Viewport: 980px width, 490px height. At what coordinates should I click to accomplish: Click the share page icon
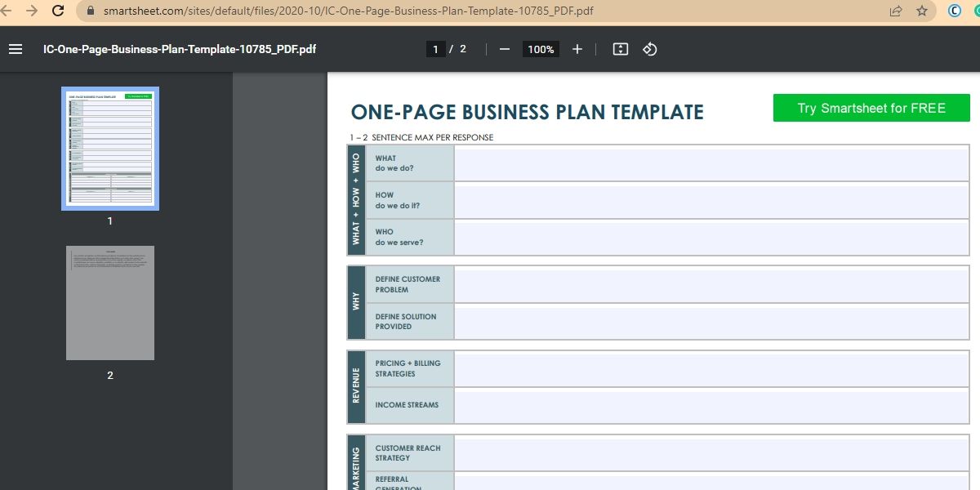896,11
